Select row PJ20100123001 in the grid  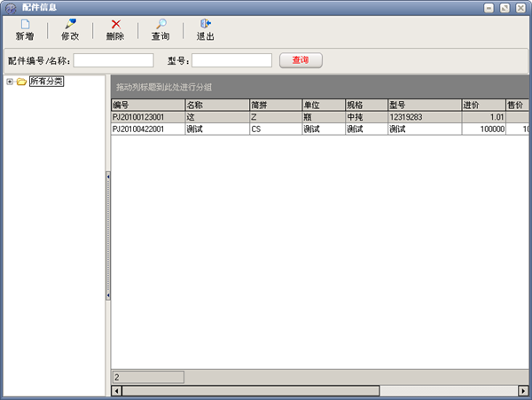tap(146, 117)
